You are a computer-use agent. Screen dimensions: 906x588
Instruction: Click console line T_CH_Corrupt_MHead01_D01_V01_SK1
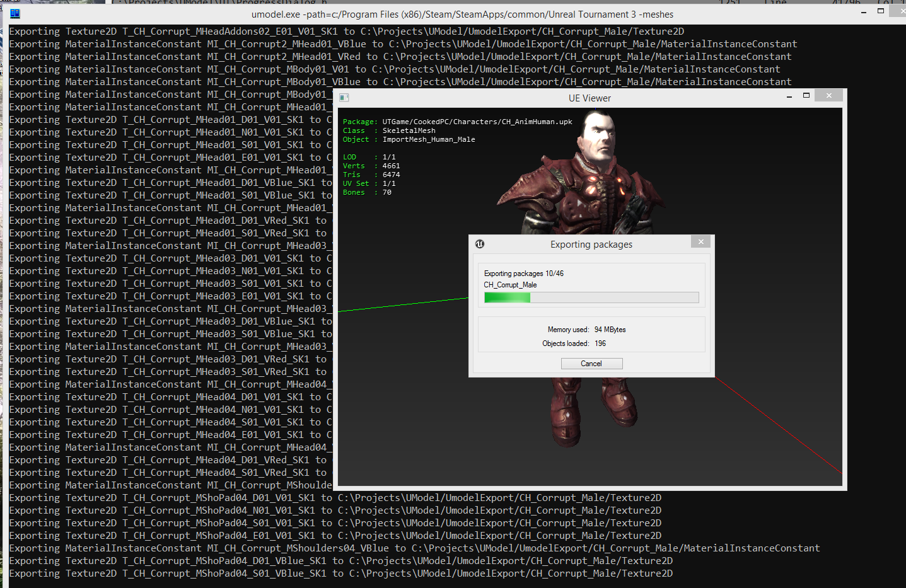click(170, 120)
